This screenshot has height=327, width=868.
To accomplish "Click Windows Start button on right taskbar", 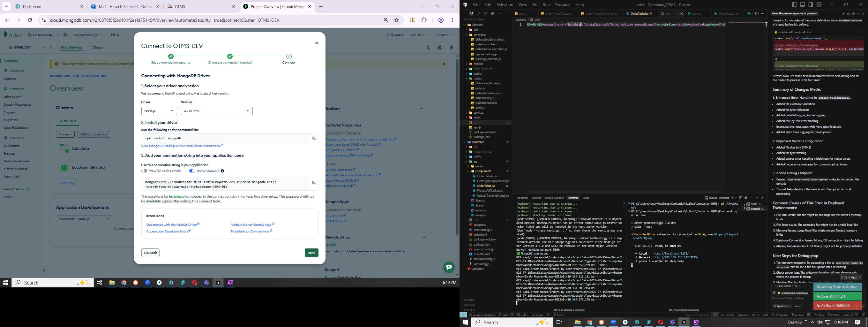I will click(x=465, y=322).
